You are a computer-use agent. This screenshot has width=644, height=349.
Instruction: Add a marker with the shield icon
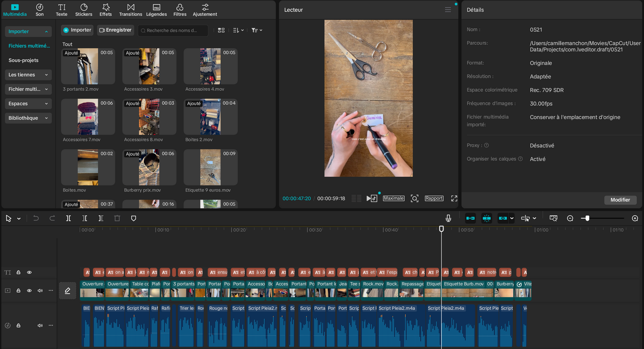[x=133, y=218]
